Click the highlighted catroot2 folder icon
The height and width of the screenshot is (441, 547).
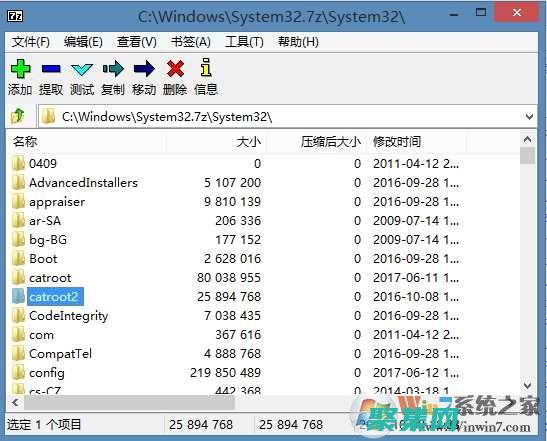coord(18,297)
